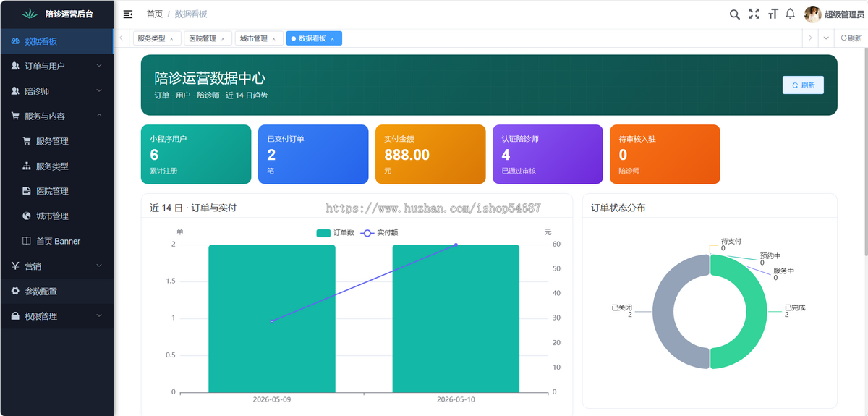
Task: Open 服务类型 in the sidebar
Action: [x=56, y=166]
